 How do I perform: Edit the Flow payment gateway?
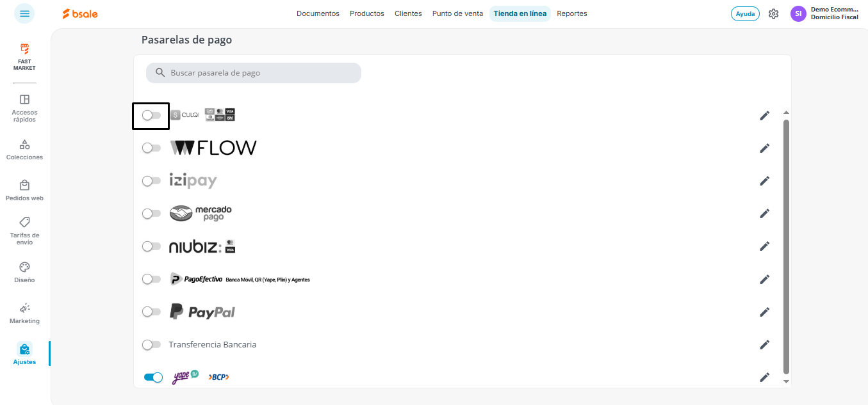[764, 148]
